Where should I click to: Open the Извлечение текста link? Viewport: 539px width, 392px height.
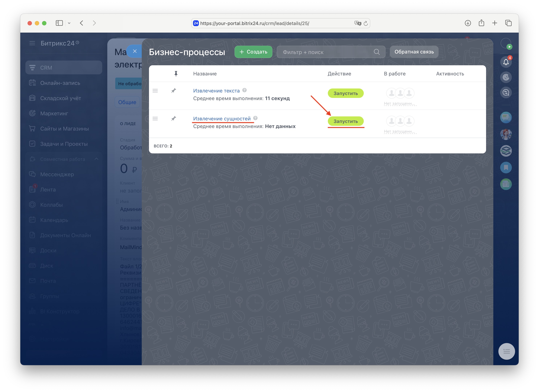pyautogui.click(x=216, y=91)
